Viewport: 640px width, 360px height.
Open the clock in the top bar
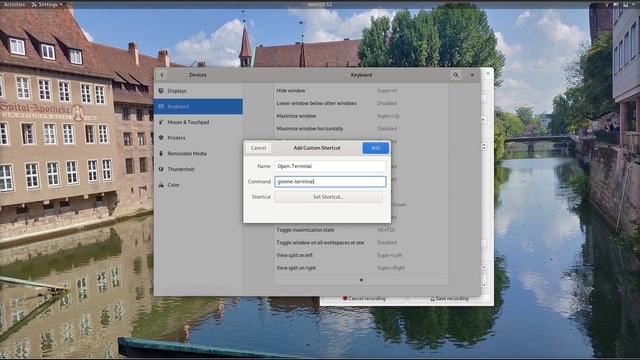point(320,4)
